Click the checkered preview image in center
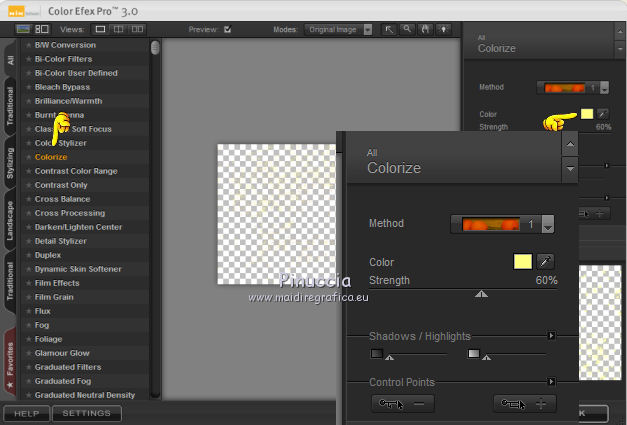Viewport: 627px width, 425px height. [x=277, y=214]
